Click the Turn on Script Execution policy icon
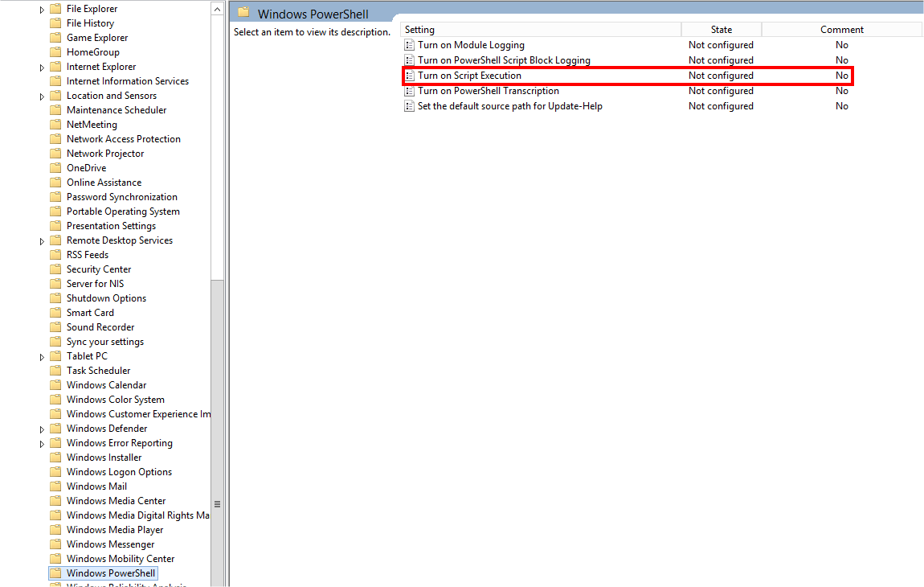Viewport: 924px width, 587px height. coord(409,76)
